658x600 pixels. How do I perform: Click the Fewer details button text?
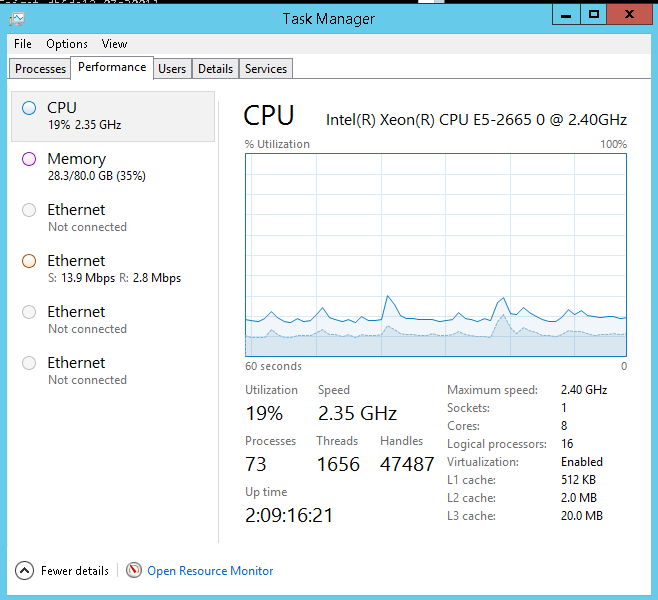point(75,571)
